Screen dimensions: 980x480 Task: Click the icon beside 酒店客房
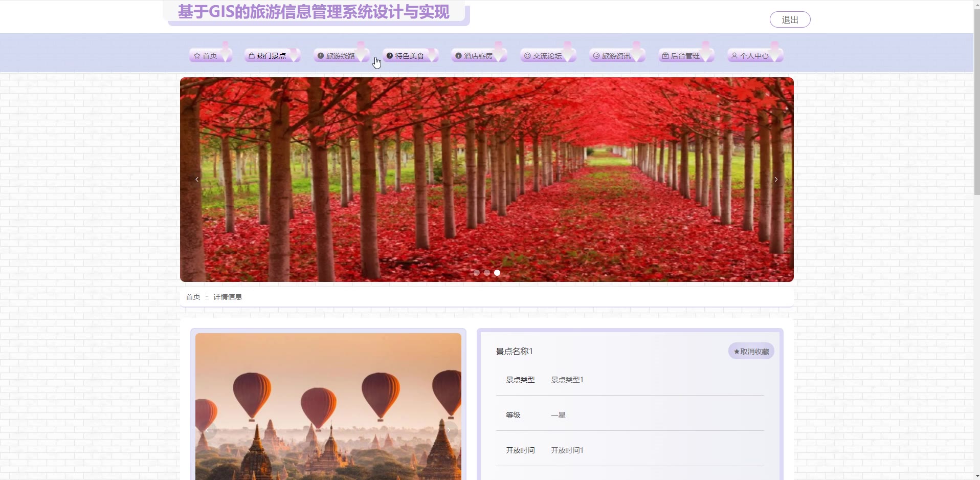tap(459, 56)
